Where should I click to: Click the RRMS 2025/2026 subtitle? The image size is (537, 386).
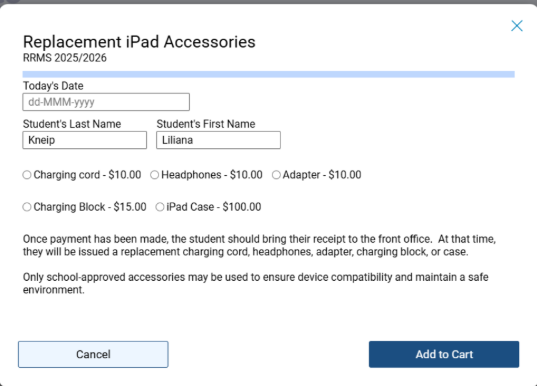pyautogui.click(x=65, y=58)
